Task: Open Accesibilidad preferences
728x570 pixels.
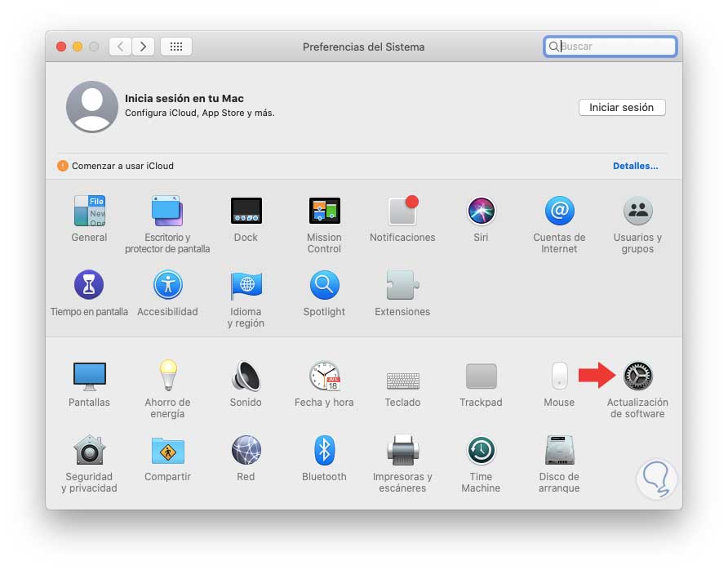Action: tap(167, 285)
